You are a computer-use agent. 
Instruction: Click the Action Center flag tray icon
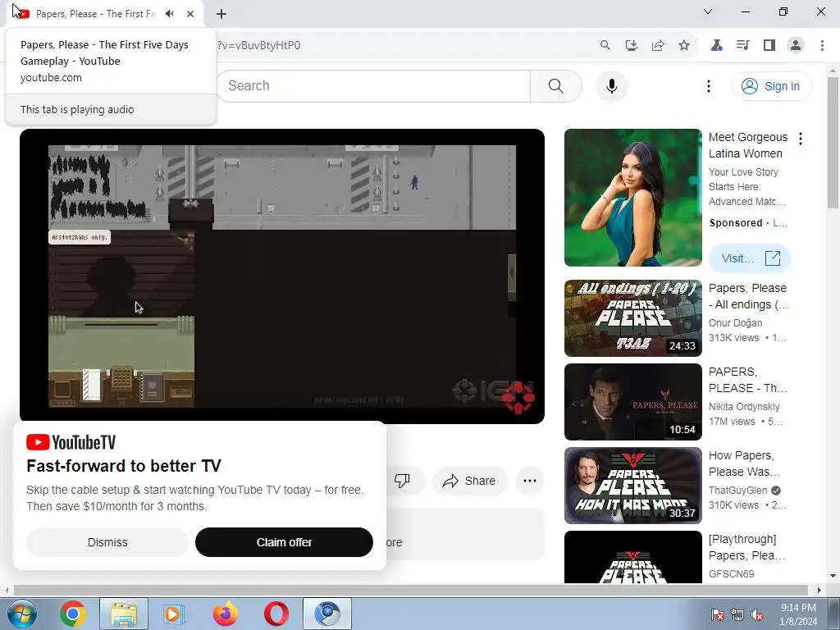coord(718,614)
